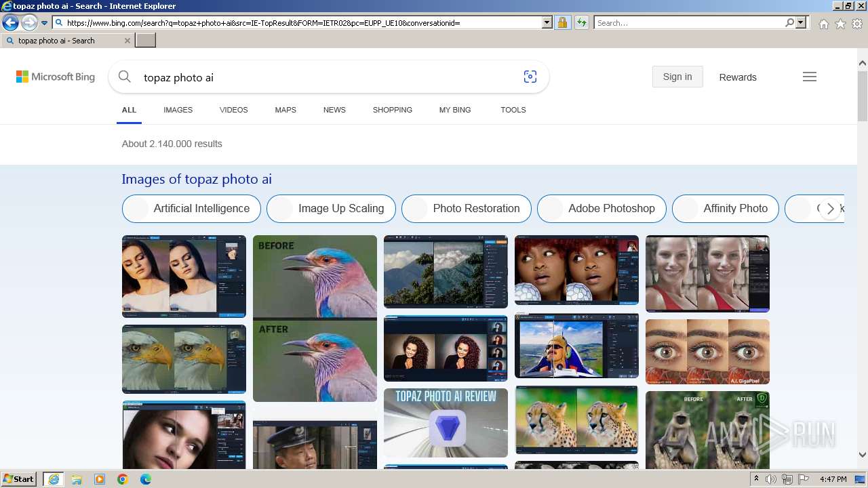868x488 pixels.
Task: Open the red-haired woman comparison thumbnail
Action: click(x=576, y=270)
